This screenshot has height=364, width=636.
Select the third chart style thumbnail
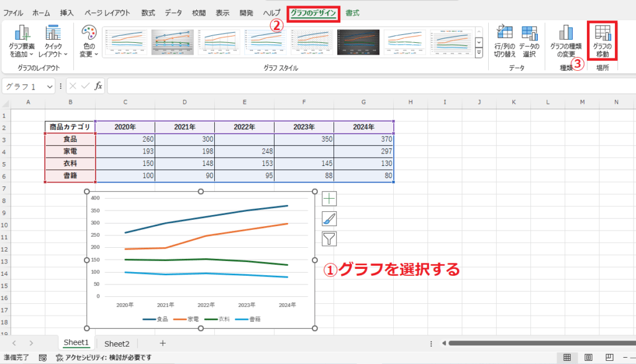coord(219,42)
